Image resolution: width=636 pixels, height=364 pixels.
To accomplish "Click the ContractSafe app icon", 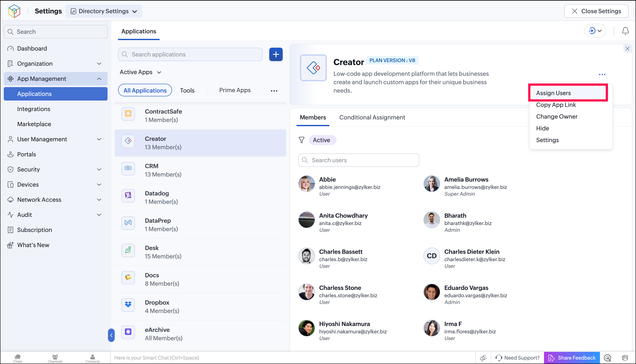I will pos(128,114).
